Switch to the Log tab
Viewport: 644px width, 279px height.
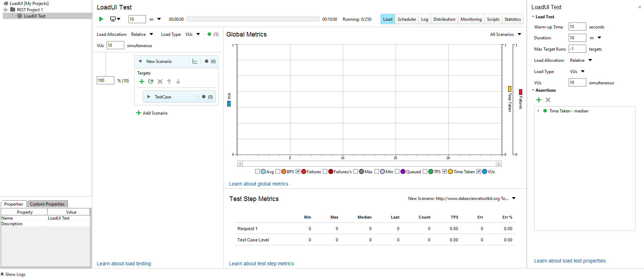pyautogui.click(x=425, y=19)
